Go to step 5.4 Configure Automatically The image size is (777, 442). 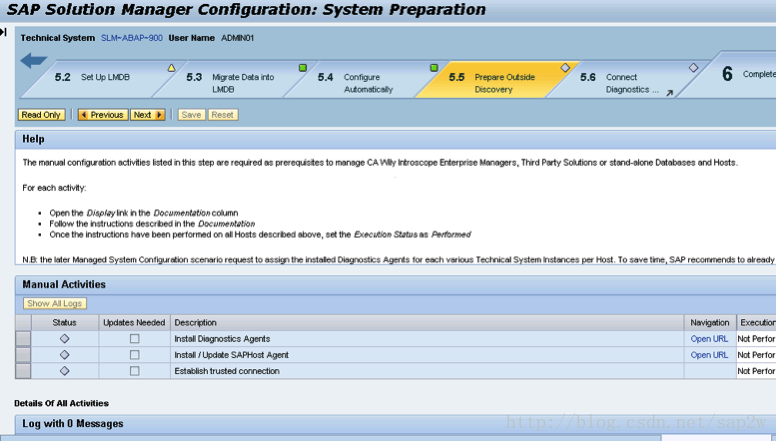coord(364,79)
